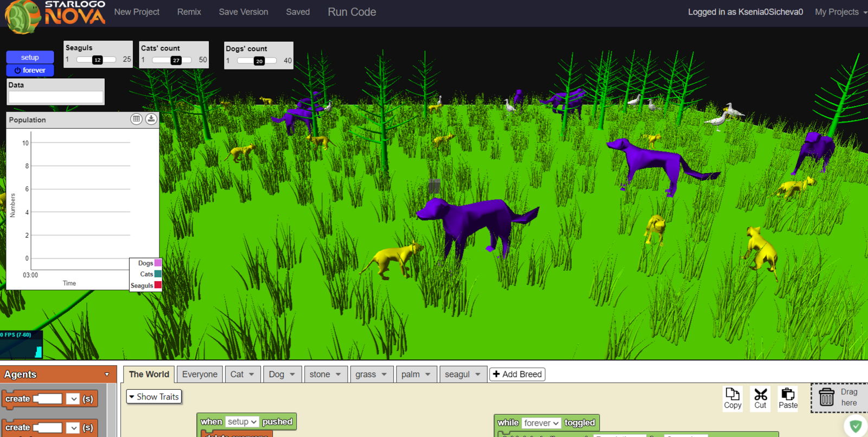
Task: Click the Data text field
Action: click(x=56, y=97)
